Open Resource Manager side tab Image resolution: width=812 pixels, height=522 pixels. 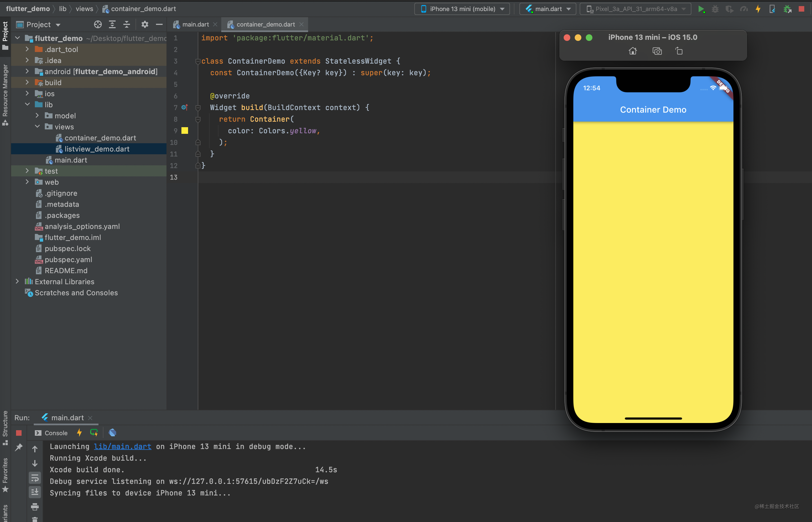(5, 95)
